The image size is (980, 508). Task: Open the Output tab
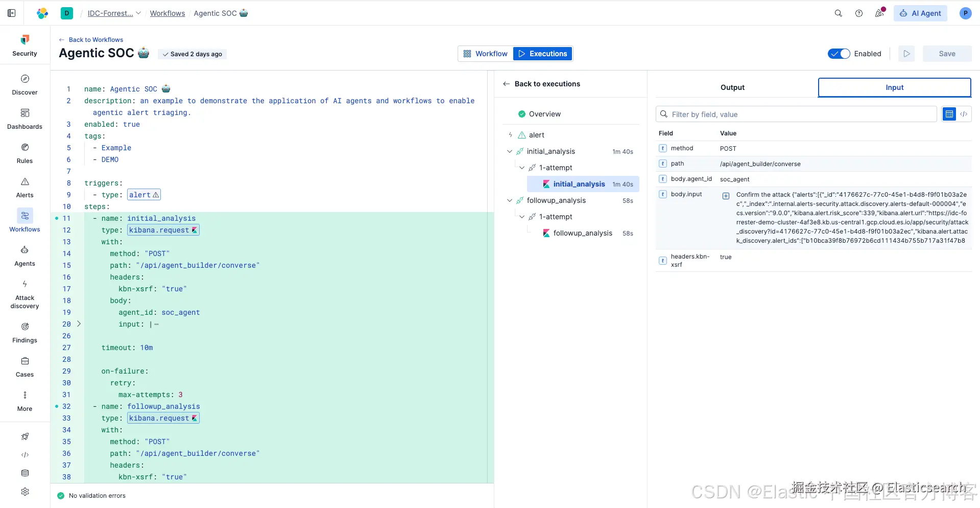pos(732,87)
